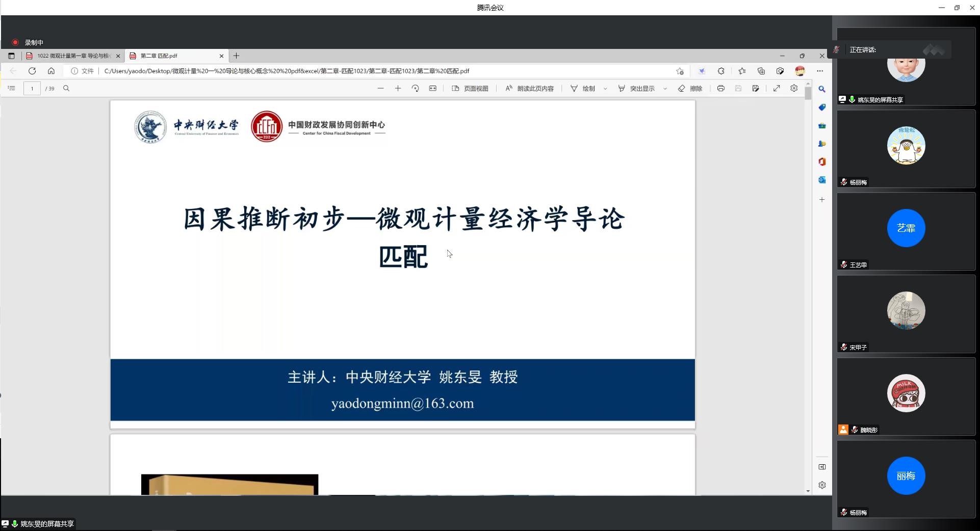Rotate the PDF with the rotate icon
Viewport: 980px width, 531px height.
tap(415, 88)
